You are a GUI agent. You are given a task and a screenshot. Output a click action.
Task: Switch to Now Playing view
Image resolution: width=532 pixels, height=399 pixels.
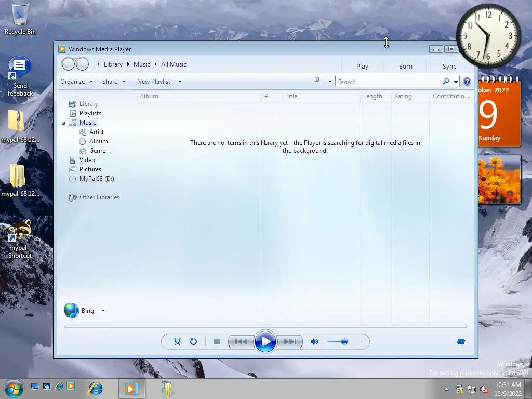click(x=461, y=342)
